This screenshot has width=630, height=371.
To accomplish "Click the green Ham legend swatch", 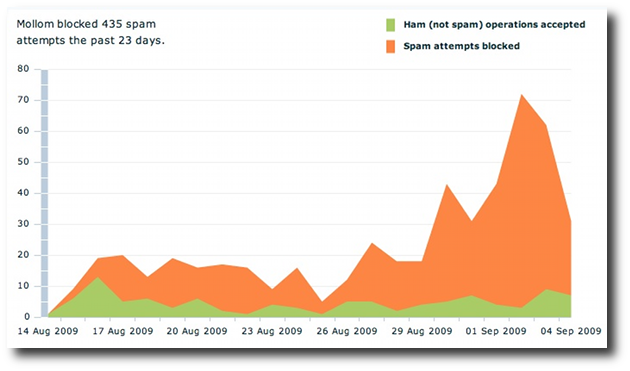I will [x=390, y=25].
